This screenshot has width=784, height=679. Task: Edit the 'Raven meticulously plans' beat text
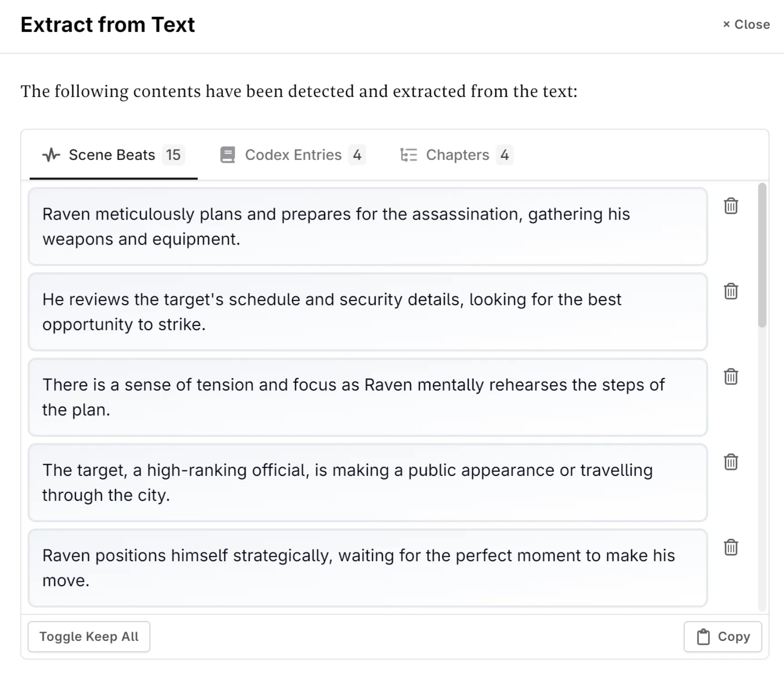point(367,226)
